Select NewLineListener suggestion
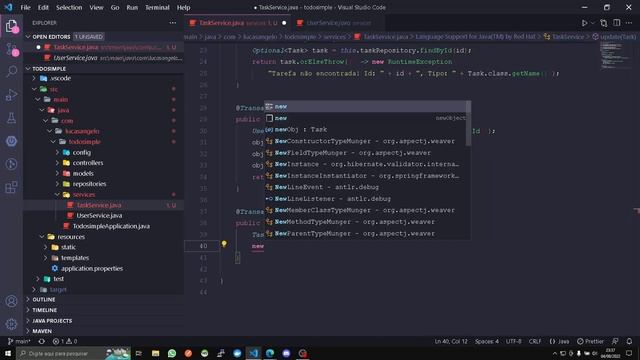The height and width of the screenshot is (360, 640). pyautogui.click(x=366, y=199)
